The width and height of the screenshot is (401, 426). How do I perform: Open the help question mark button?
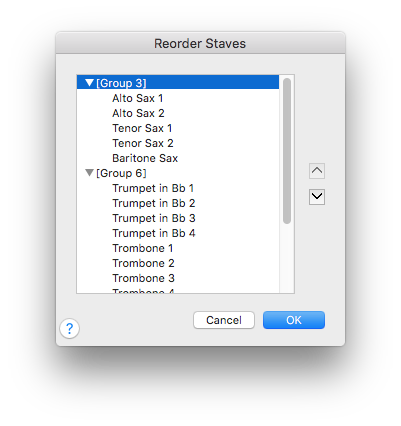click(x=69, y=329)
